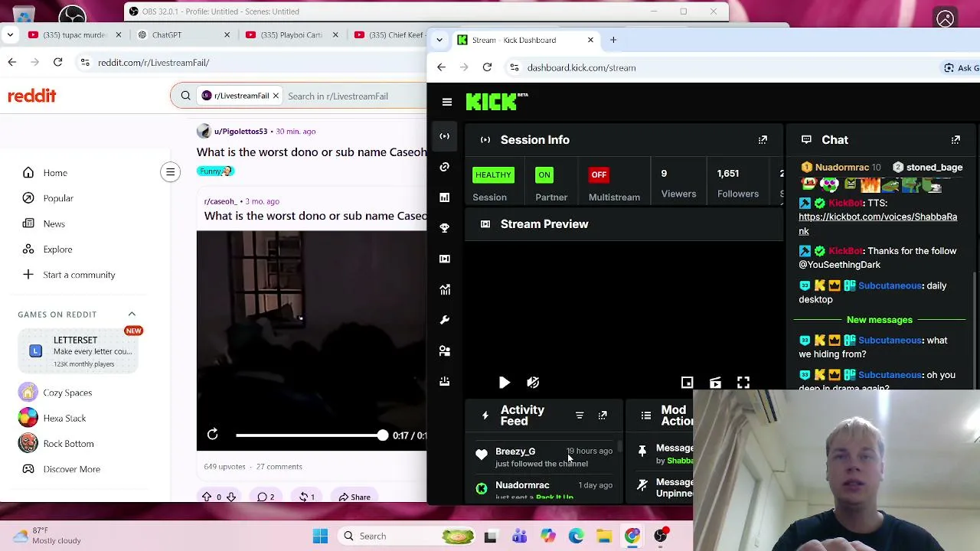This screenshot has height=551, width=980.
Task: Downvote the Reddit post
Action: (x=230, y=497)
